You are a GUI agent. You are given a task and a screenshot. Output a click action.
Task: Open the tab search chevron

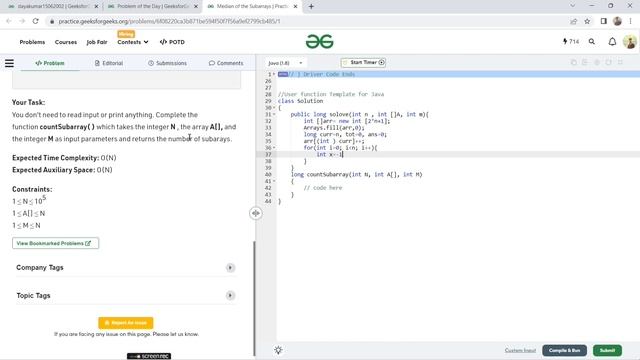572,6
